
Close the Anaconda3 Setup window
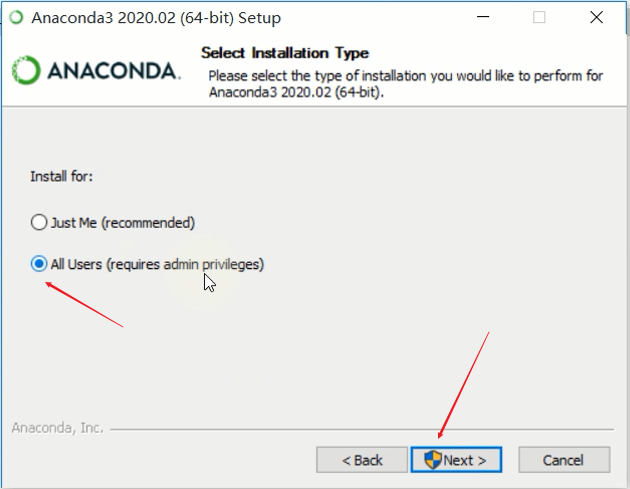click(596, 17)
